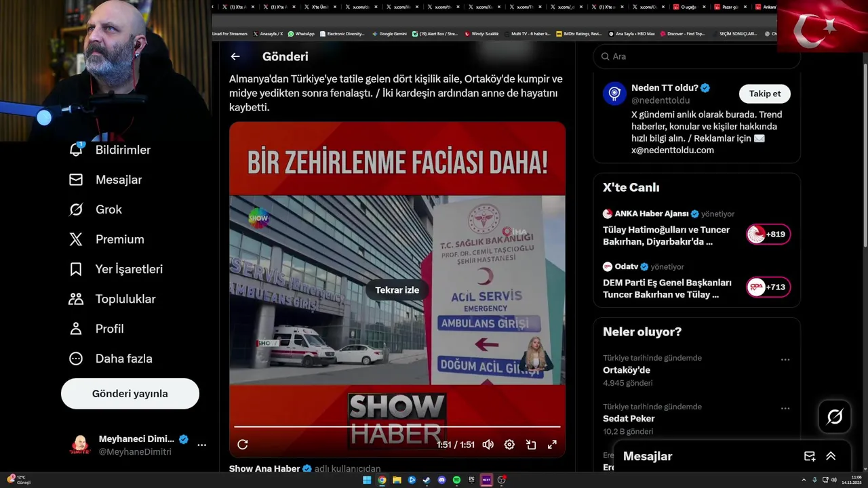This screenshot has width=868, height=488.
Task: Open account menu dots next to Meyhaneci Dimitri
Action: pyautogui.click(x=201, y=445)
